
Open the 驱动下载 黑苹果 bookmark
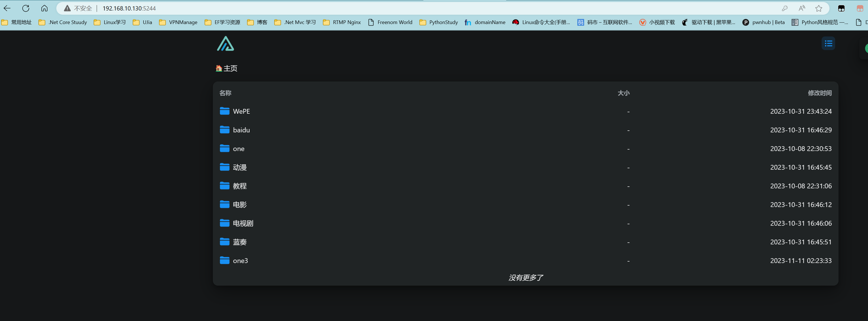(x=709, y=22)
